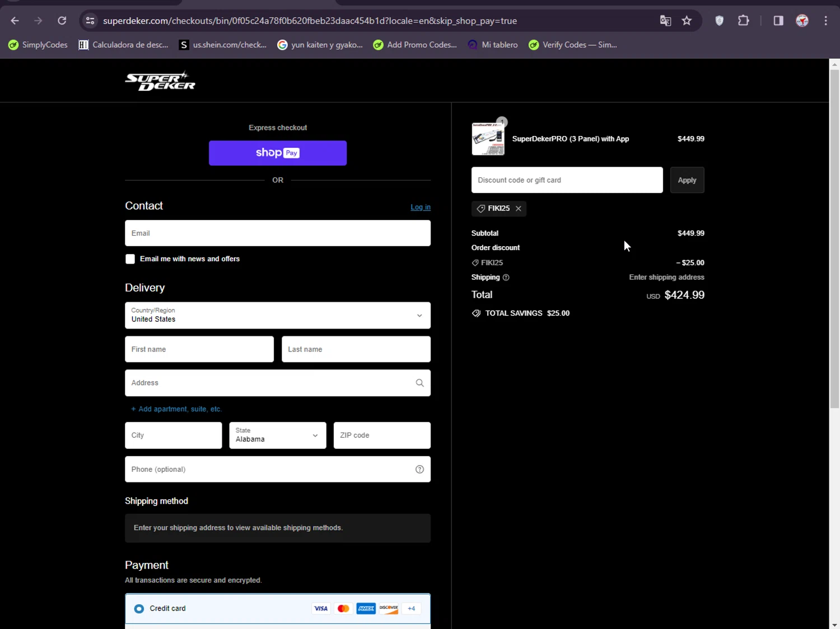Pay with Shop Pay express checkout
Viewport: 840px width, 629px height.
tap(278, 153)
